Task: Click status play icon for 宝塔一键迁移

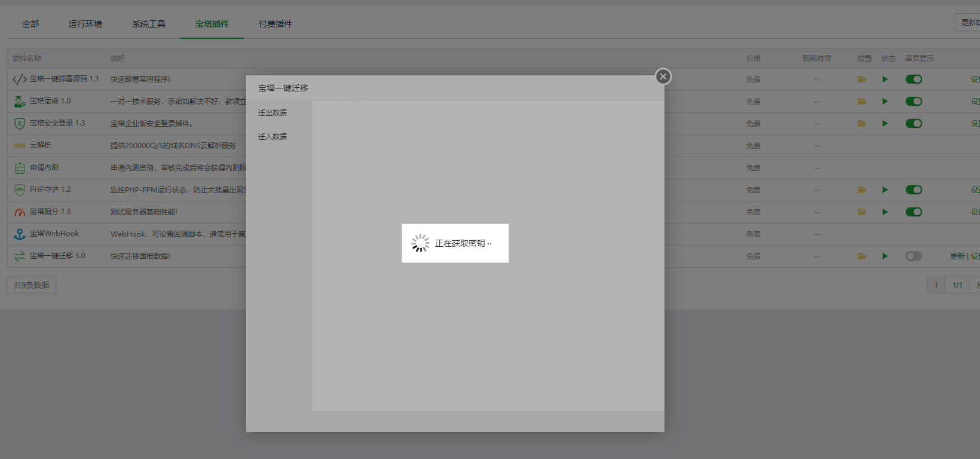Action: (885, 256)
